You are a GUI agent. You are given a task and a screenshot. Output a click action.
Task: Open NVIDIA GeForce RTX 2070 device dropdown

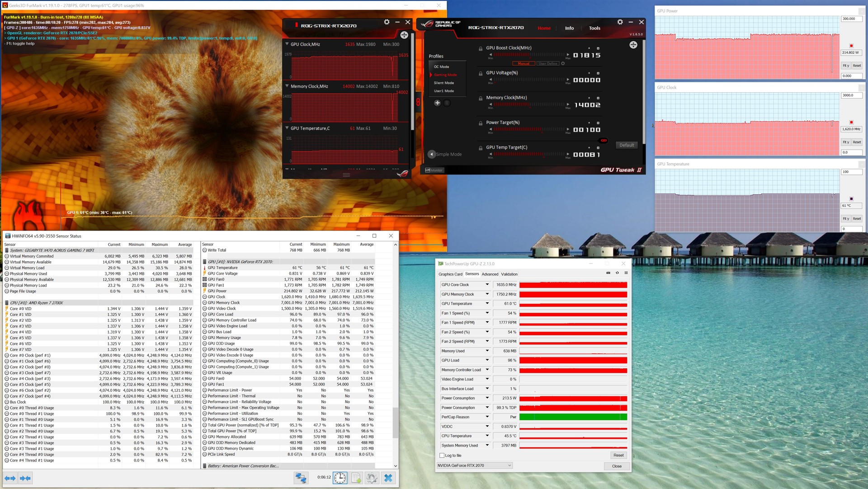tap(474, 465)
